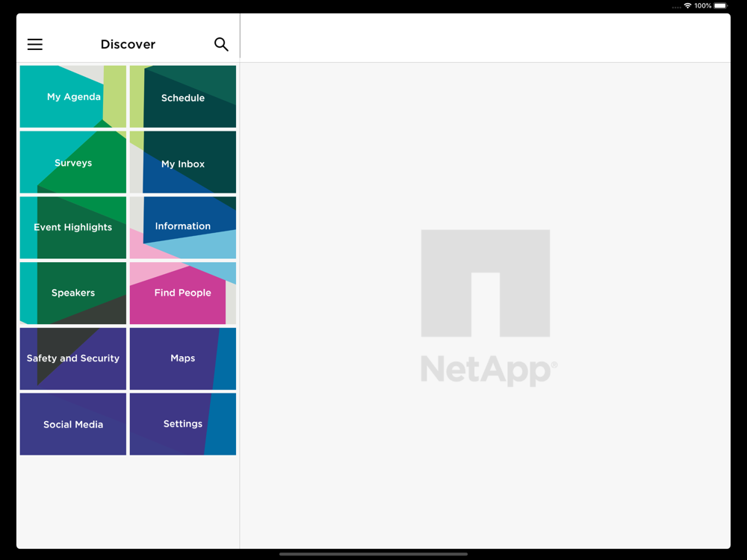Open the Social Media tile
This screenshot has height=560, width=747.
tap(73, 424)
